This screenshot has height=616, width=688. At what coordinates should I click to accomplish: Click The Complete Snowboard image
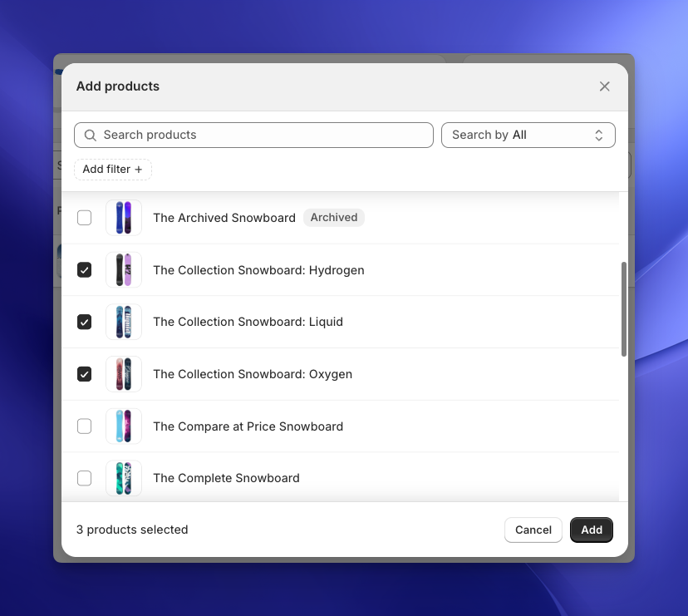click(x=124, y=478)
